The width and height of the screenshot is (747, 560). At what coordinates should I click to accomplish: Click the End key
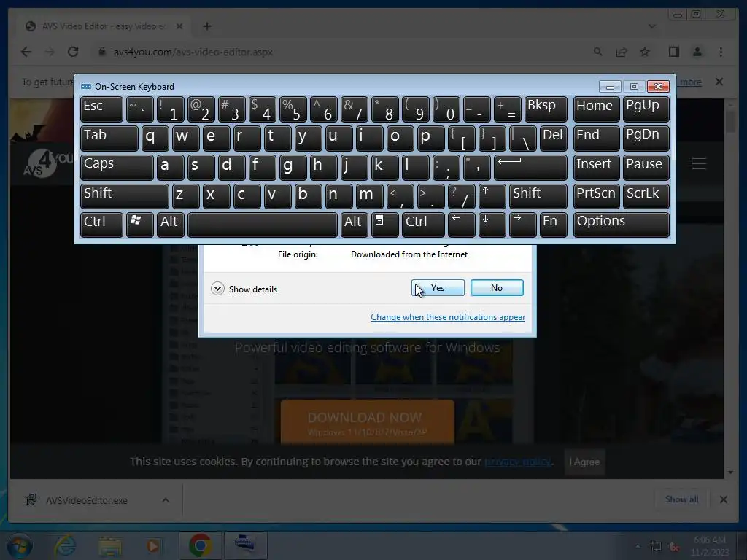[x=596, y=138]
